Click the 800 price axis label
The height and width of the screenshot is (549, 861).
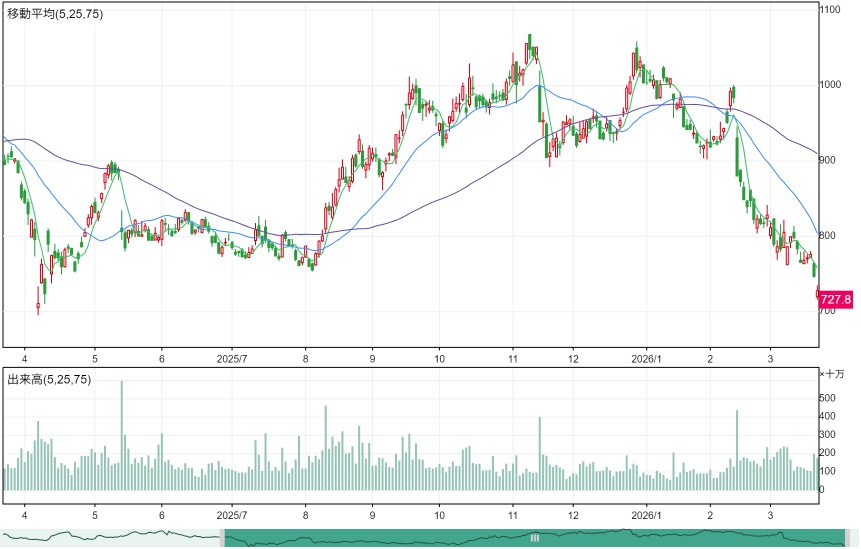pyautogui.click(x=827, y=236)
